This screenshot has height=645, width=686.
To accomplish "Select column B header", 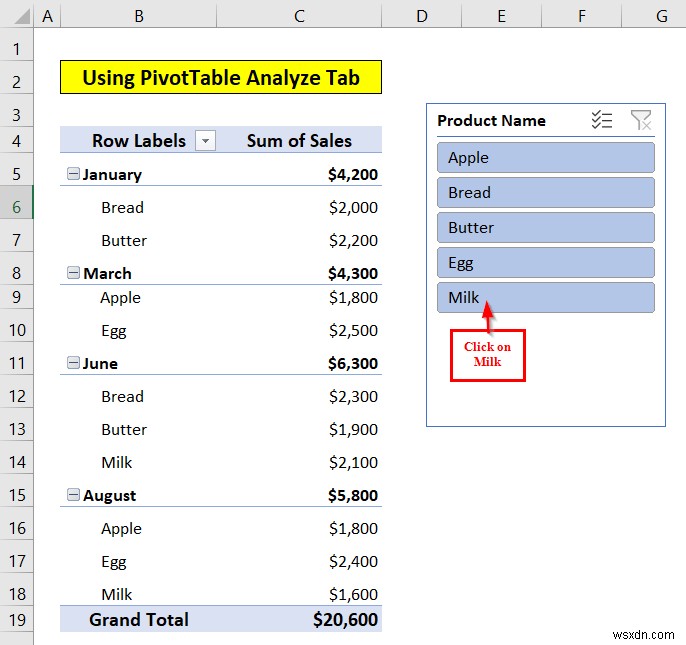I will 139,16.
